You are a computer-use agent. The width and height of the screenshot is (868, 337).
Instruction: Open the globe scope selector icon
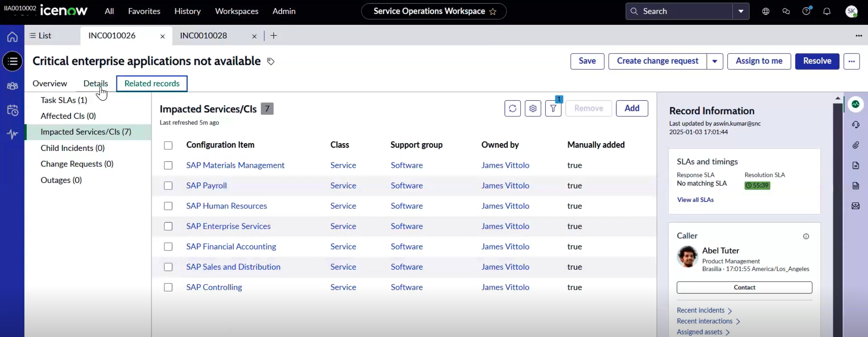pyautogui.click(x=766, y=11)
